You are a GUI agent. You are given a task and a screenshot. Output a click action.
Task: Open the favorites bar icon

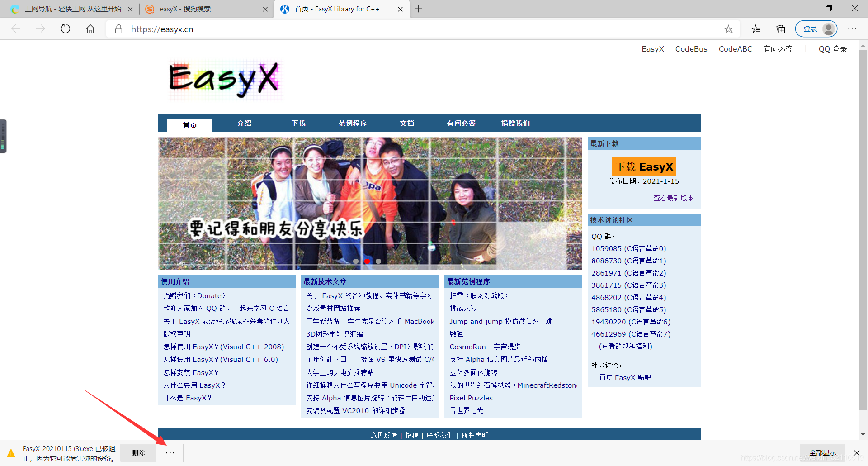pyautogui.click(x=756, y=29)
